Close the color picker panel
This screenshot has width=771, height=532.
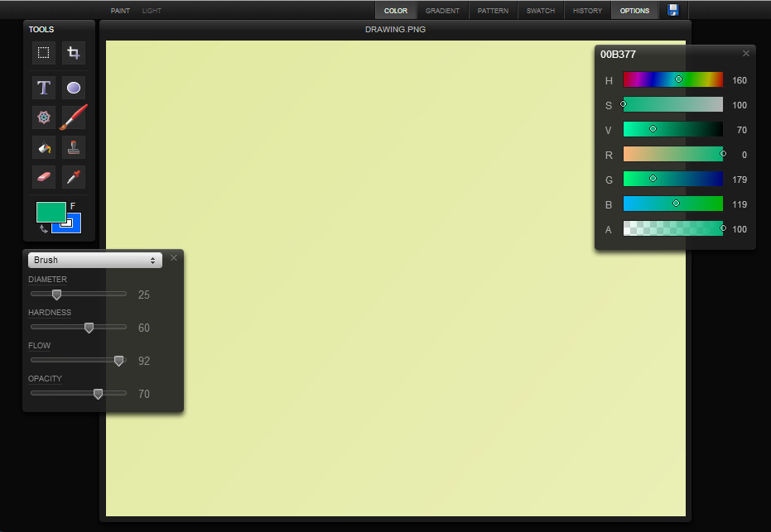point(745,54)
